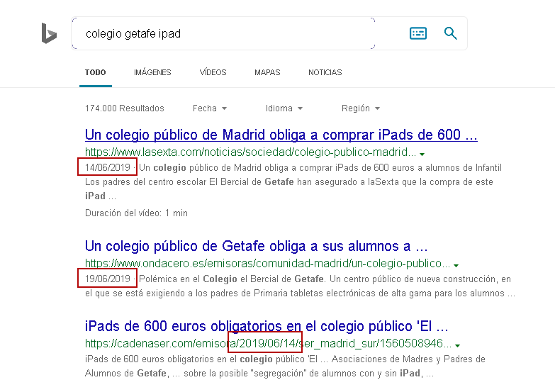Viewport: 555px width, 392px height.
Task: Switch to the NOTICIAS tab
Action: point(325,72)
